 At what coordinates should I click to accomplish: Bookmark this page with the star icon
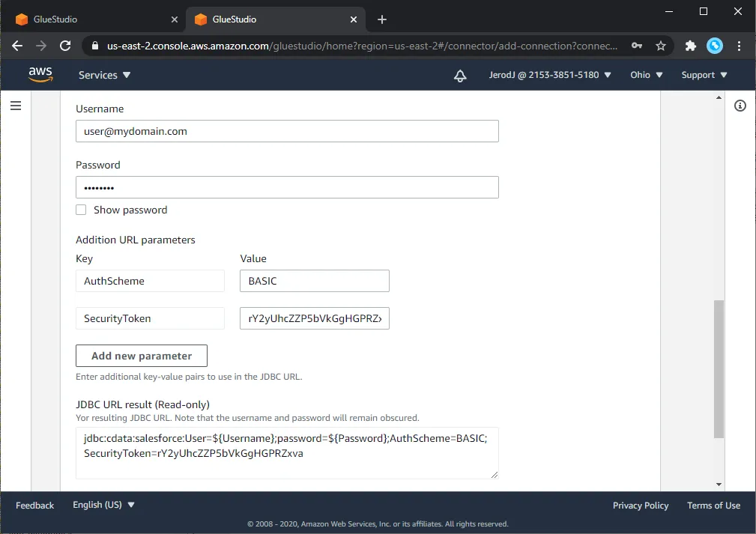pos(662,46)
